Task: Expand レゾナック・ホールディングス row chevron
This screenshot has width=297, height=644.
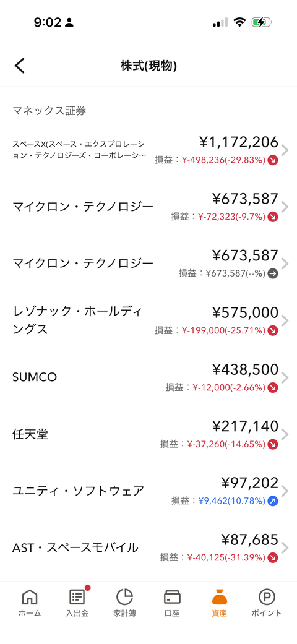Action: point(285,320)
